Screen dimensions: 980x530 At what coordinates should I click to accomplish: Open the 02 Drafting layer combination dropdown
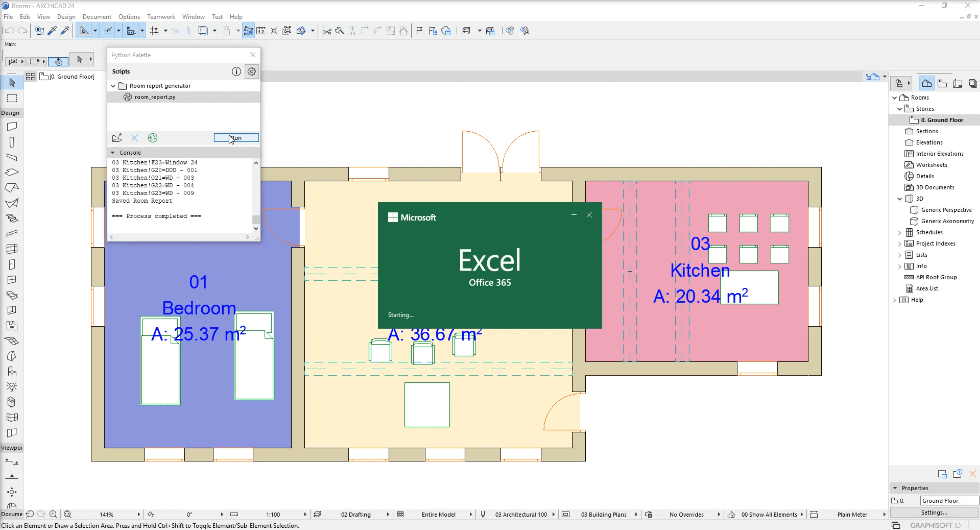355,515
